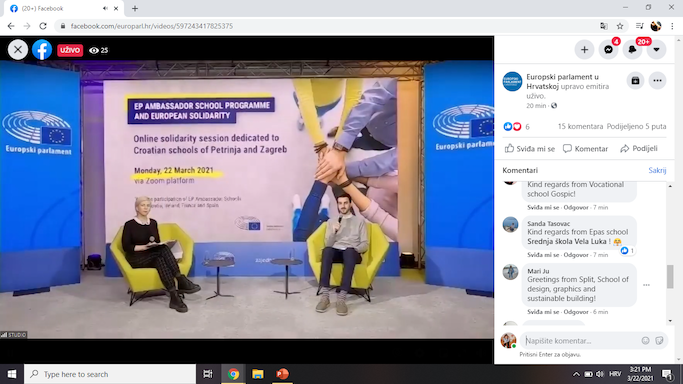Click the live video frame
Screen dimensions: 683x384
point(247,199)
